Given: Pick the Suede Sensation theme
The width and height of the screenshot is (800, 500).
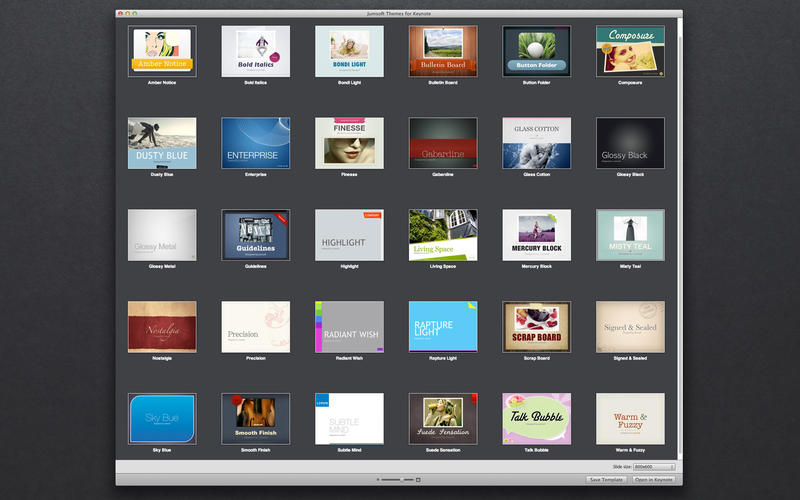Looking at the screenshot, I should click(443, 419).
